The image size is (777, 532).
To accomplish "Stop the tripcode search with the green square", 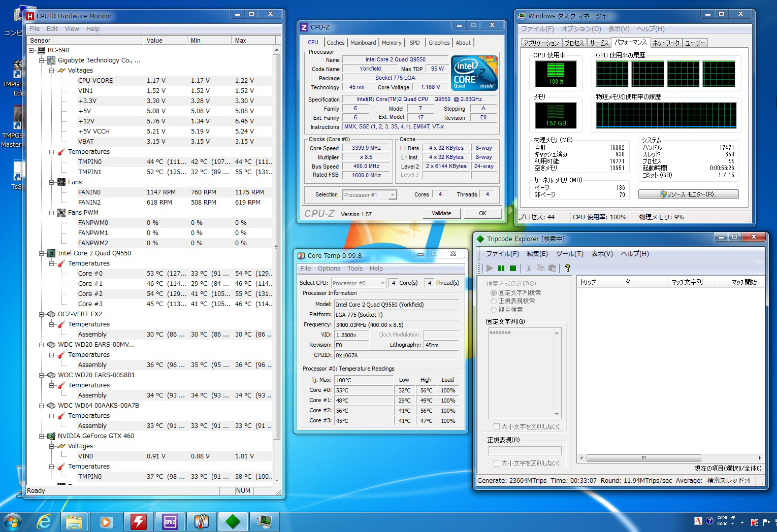I will [x=513, y=268].
